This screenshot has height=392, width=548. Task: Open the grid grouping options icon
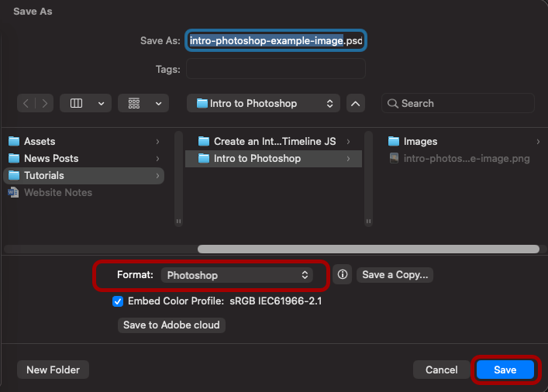134,103
